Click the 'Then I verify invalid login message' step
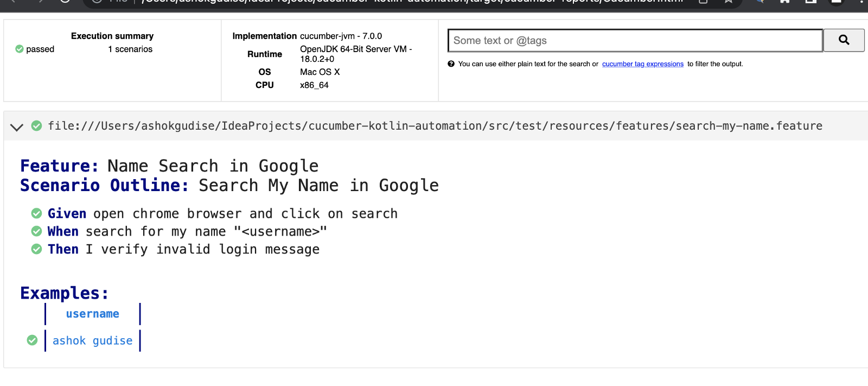The image size is (868, 386). 183,250
